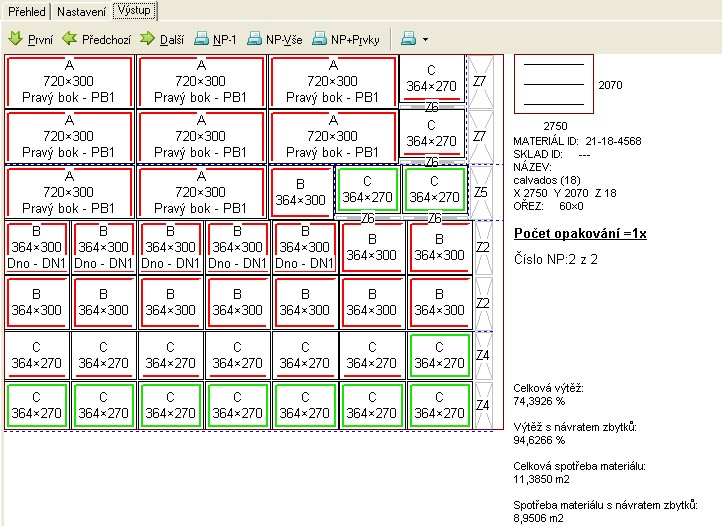Select the board preview thumbnail 2750×2070
Viewport: 722px width, 526px height.
point(553,84)
